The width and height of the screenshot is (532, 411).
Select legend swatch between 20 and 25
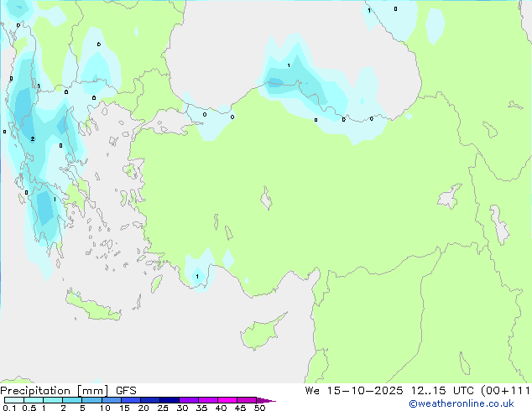150,400
